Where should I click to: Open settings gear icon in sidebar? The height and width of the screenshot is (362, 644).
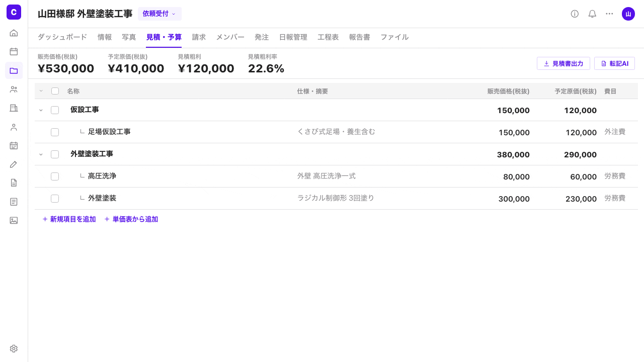coord(14,348)
